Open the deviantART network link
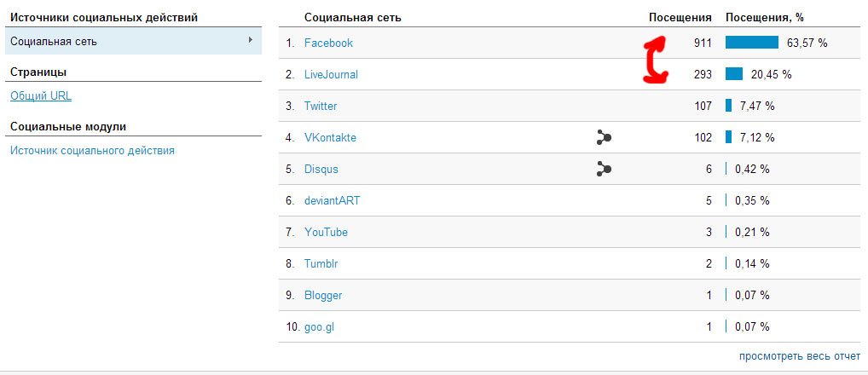 [333, 201]
